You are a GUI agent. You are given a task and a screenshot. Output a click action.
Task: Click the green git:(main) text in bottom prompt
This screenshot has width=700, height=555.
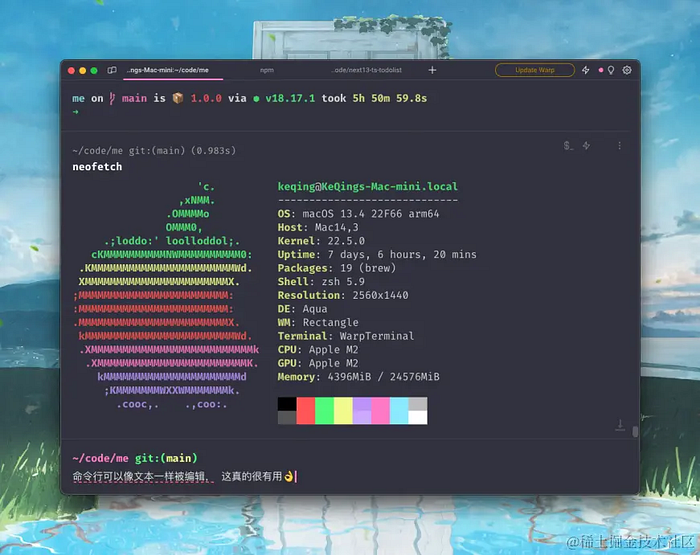[x=166, y=458]
